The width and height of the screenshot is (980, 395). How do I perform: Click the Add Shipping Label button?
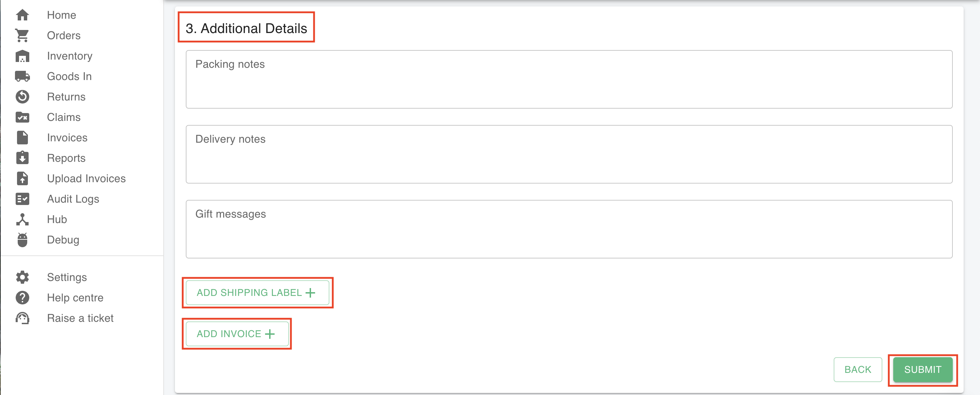point(258,293)
